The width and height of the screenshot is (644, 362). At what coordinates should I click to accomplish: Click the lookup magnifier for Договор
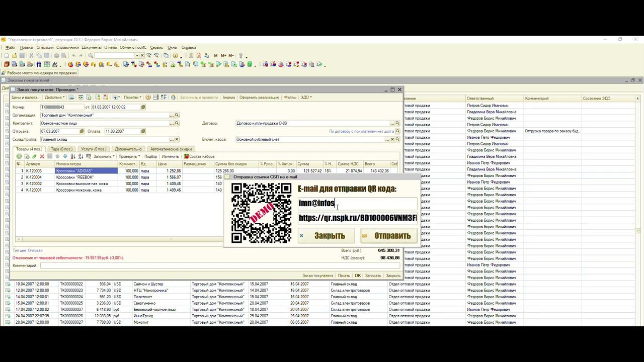coord(397,123)
